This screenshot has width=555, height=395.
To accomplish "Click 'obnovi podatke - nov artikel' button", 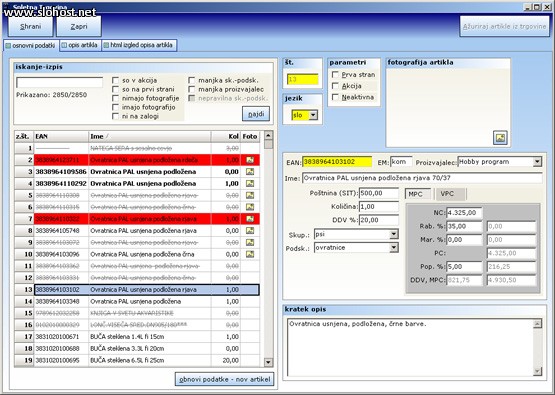I will pyautogui.click(x=224, y=379).
